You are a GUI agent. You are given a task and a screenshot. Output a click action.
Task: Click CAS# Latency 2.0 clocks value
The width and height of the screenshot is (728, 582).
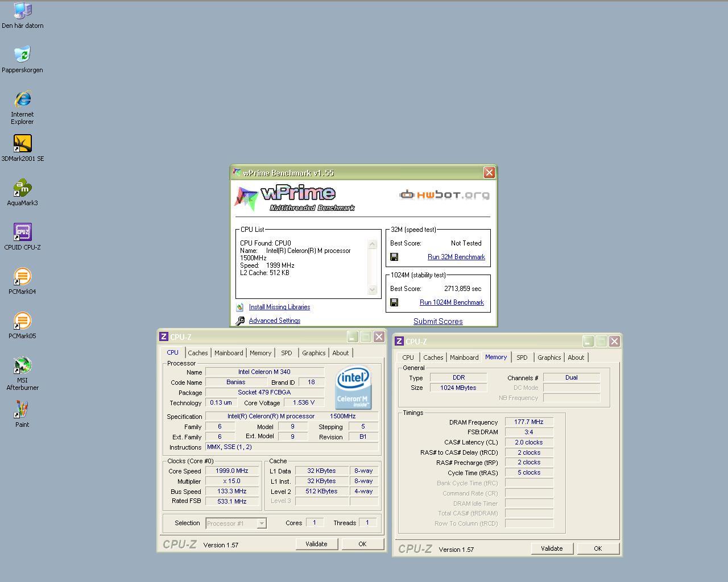[x=529, y=442]
